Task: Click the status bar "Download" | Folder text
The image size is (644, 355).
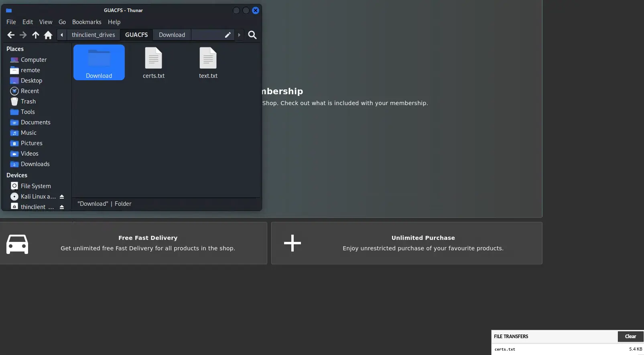Action: click(x=104, y=204)
